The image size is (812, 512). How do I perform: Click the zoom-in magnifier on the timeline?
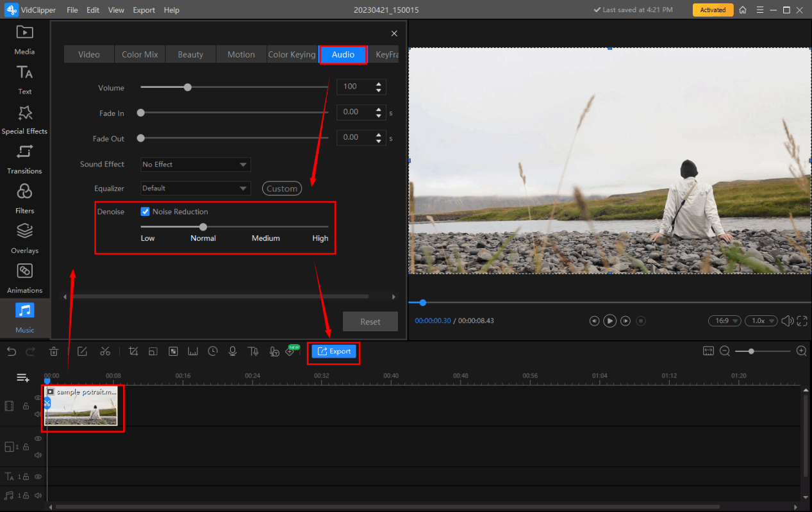[x=801, y=351]
